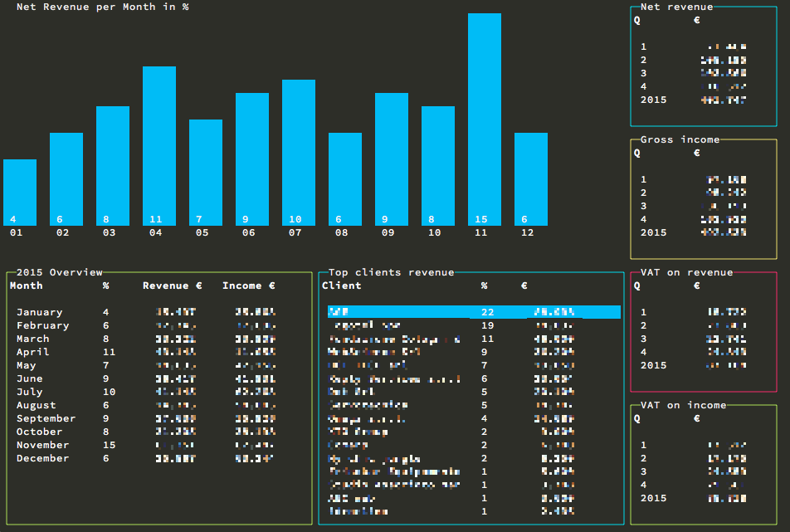Select the highlighted top client row at 22%
Screen dimensions: 790x532
(x=474, y=312)
